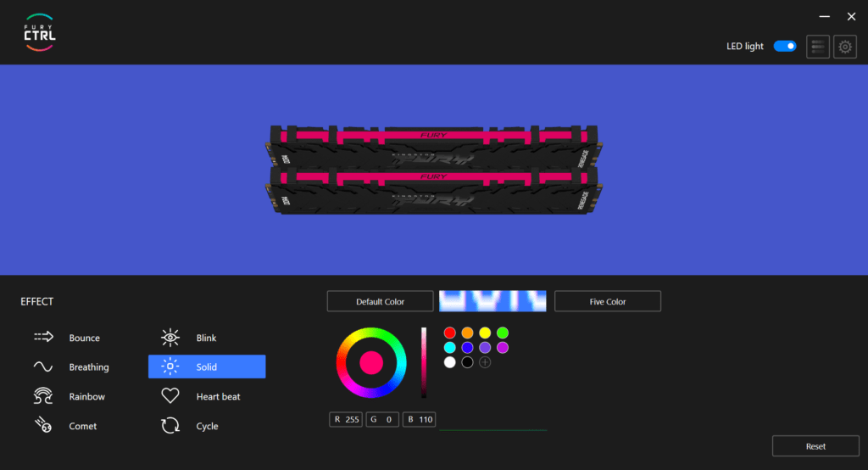This screenshot has height=470, width=868.
Task: Select the Solid effect label
Action: 207,366
